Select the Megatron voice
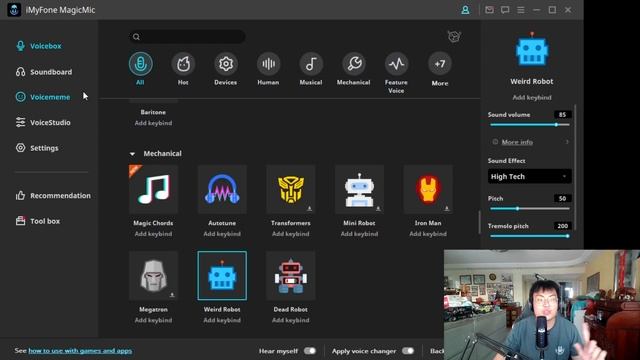Viewport: 640px width, 360px height. (153, 276)
